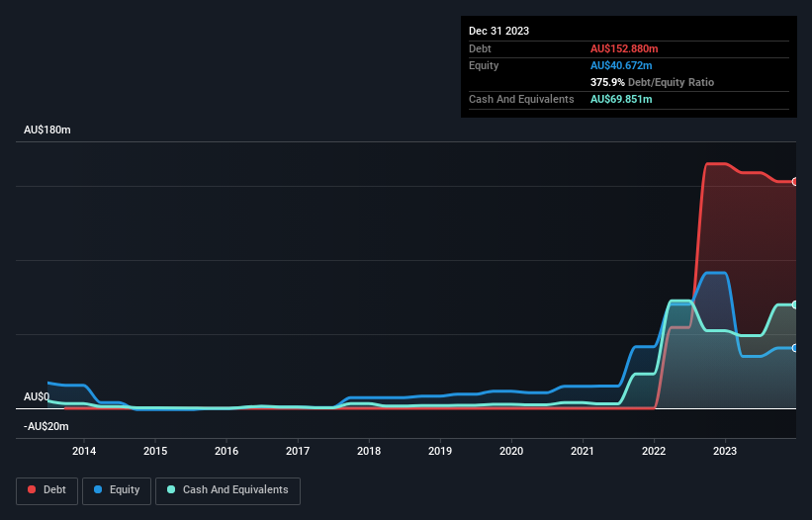Click the red Debt legend dot
The width and height of the screenshot is (812, 520).
[x=32, y=489]
